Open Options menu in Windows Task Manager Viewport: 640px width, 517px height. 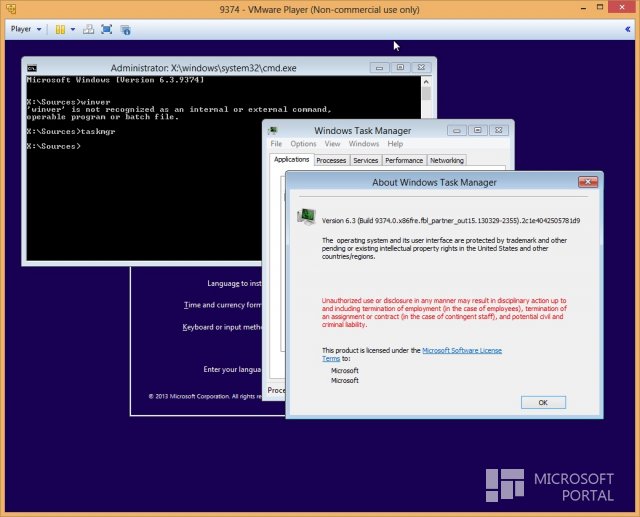click(x=303, y=144)
